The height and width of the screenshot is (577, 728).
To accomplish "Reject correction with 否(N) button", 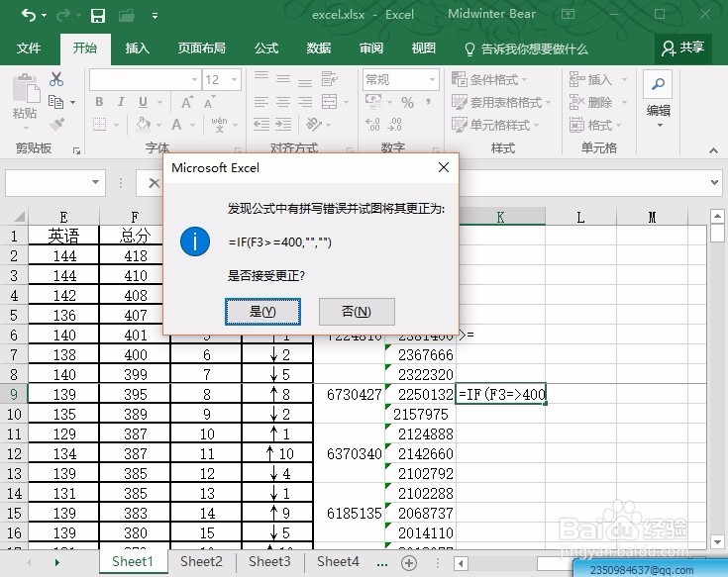I will [x=357, y=312].
